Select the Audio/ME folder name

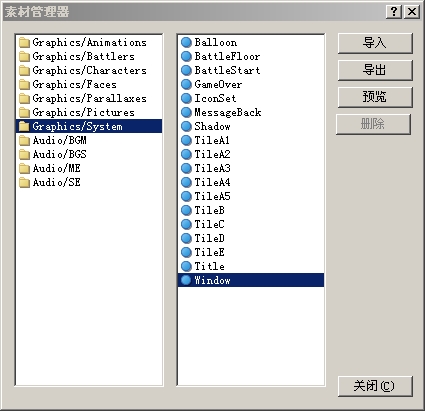coord(56,169)
